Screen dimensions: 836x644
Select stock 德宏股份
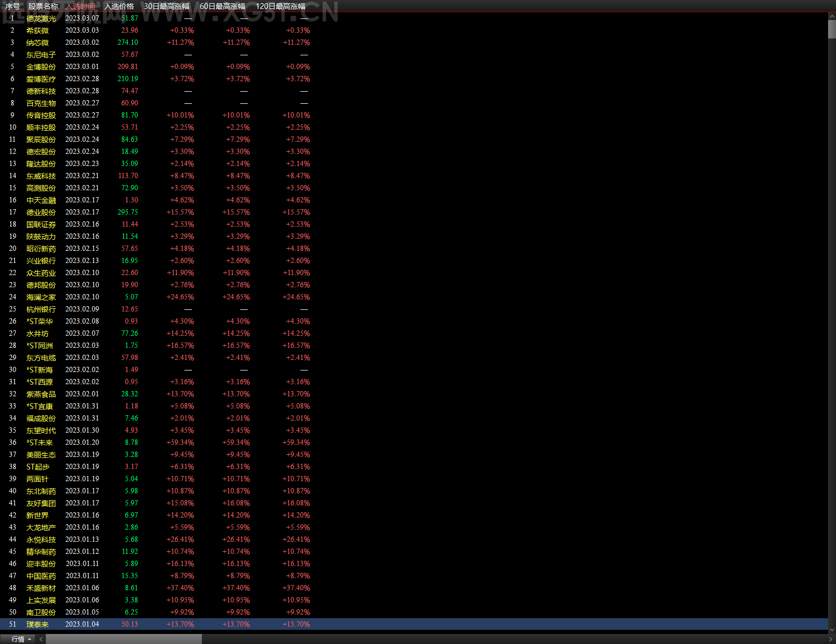[41, 152]
